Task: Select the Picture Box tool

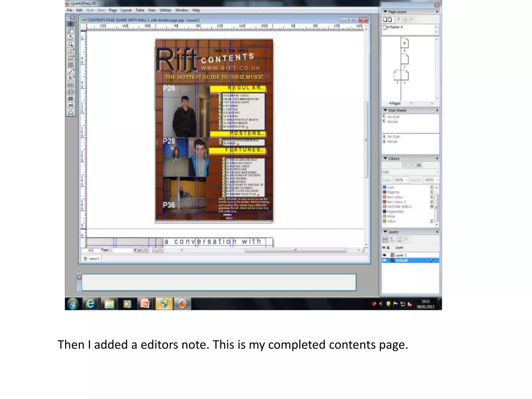Action: point(70,58)
